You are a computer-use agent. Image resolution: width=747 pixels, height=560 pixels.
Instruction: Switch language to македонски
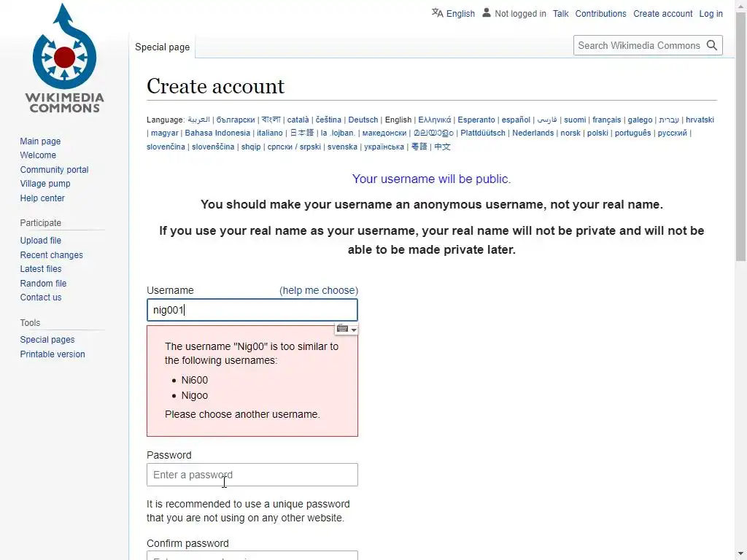pyautogui.click(x=384, y=133)
